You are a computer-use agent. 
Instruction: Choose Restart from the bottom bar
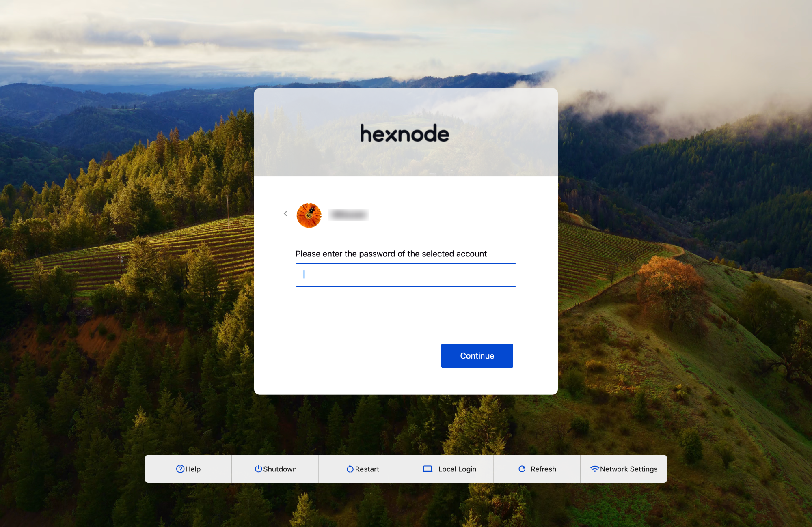363,469
